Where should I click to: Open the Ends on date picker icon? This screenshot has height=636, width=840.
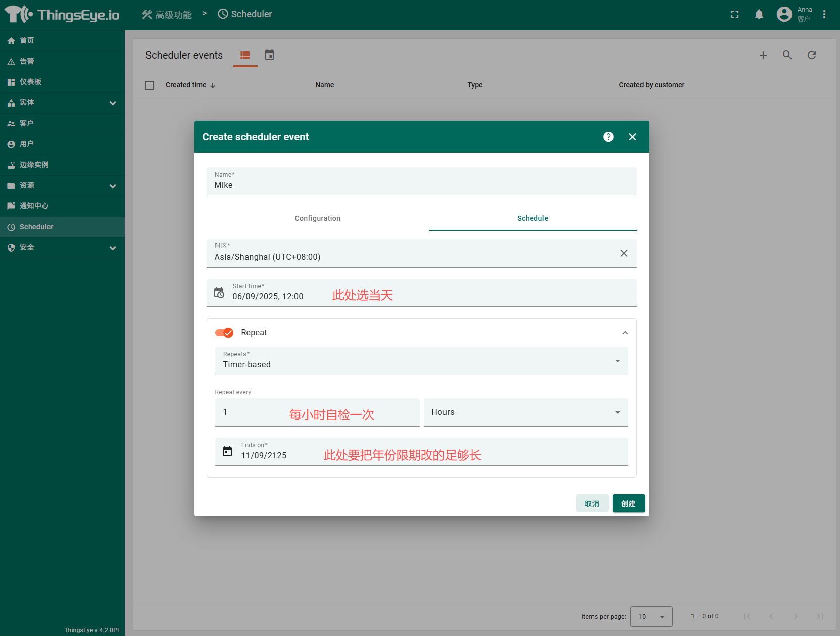point(227,451)
